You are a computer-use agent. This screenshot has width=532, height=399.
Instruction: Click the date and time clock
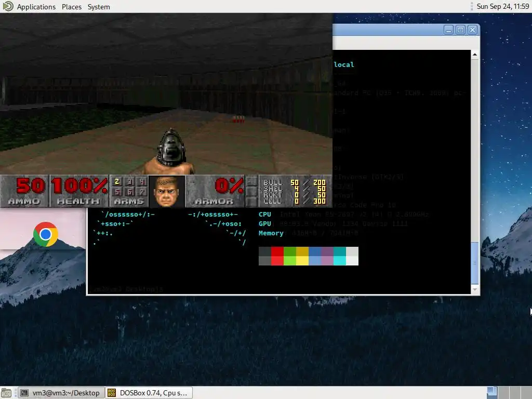(502, 6)
